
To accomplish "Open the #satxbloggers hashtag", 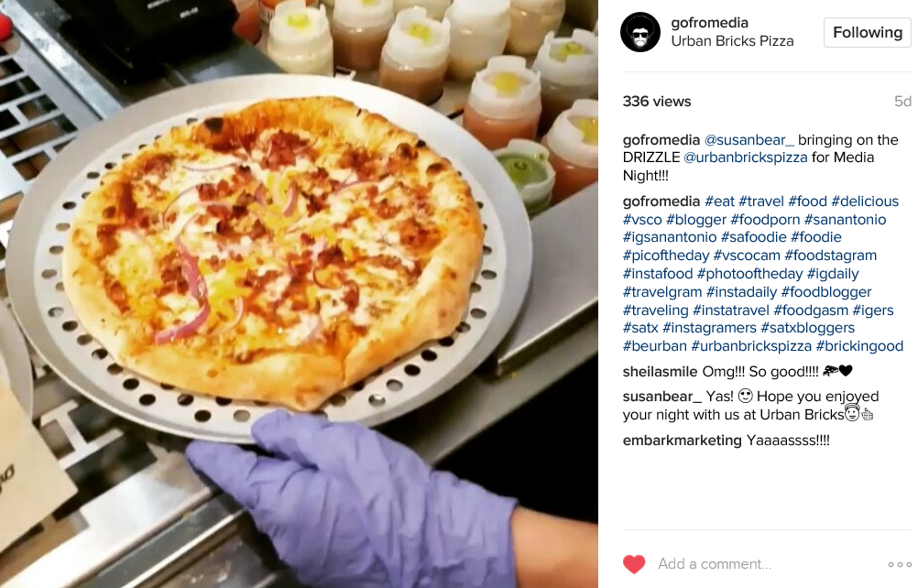I will click(x=807, y=328).
